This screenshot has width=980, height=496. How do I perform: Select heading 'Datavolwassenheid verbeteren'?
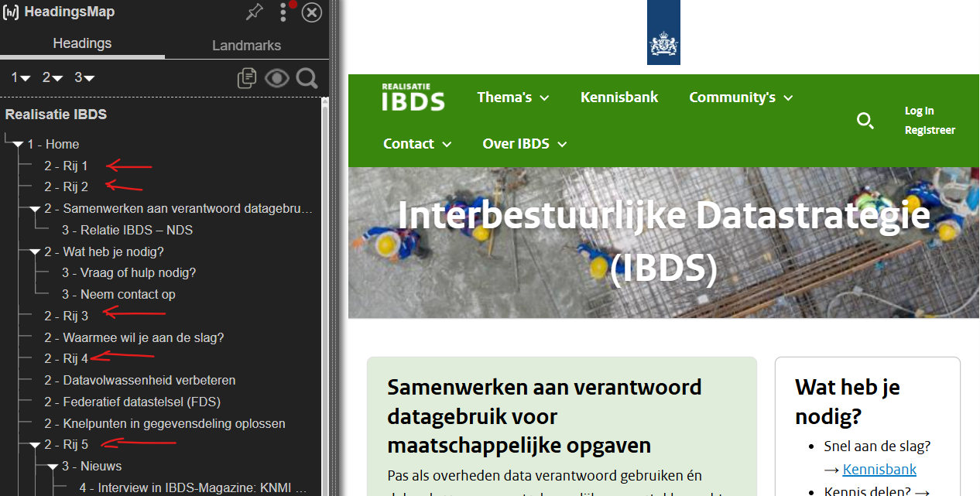(x=139, y=380)
